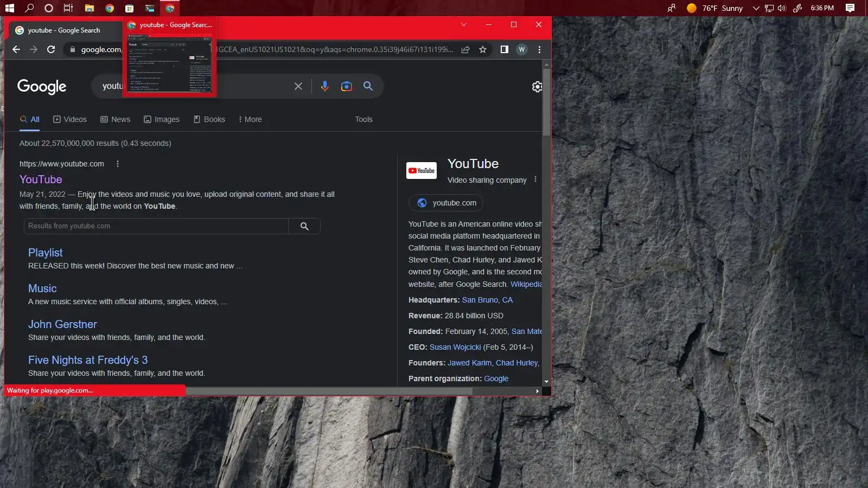Open the Windows notification center
The height and width of the screenshot is (488, 868).
pyautogui.click(x=850, y=8)
